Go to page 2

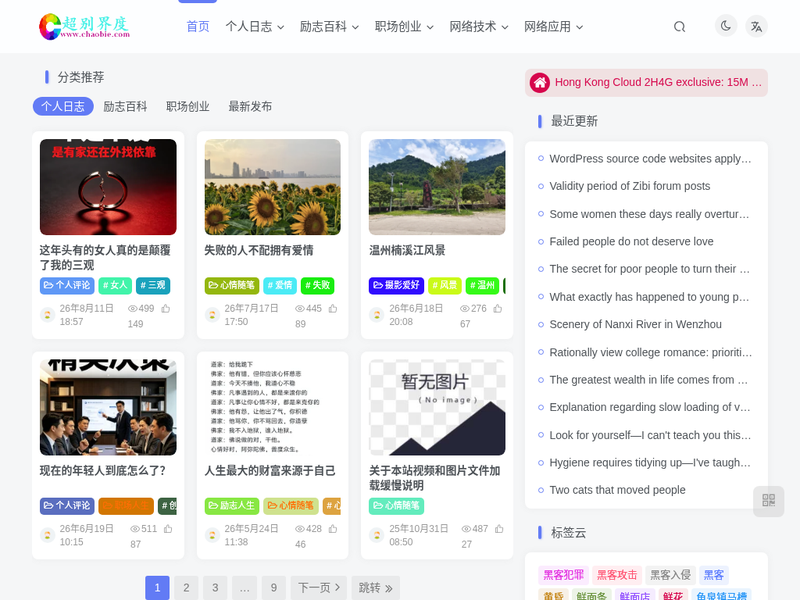186,588
